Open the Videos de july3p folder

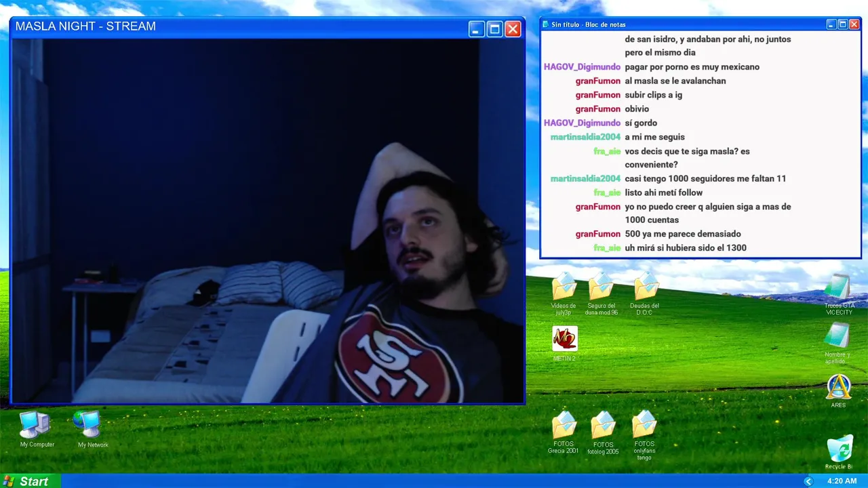[x=564, y=293]
